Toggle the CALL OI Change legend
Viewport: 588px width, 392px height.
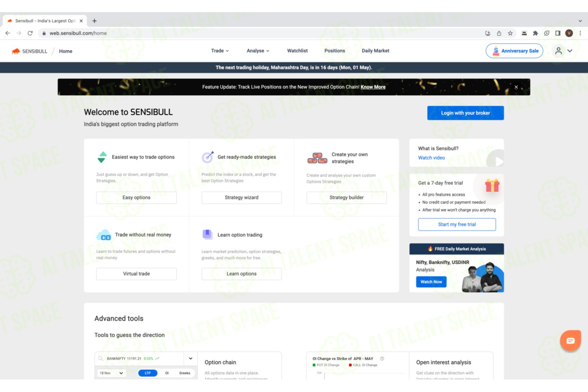coord(363,365)
